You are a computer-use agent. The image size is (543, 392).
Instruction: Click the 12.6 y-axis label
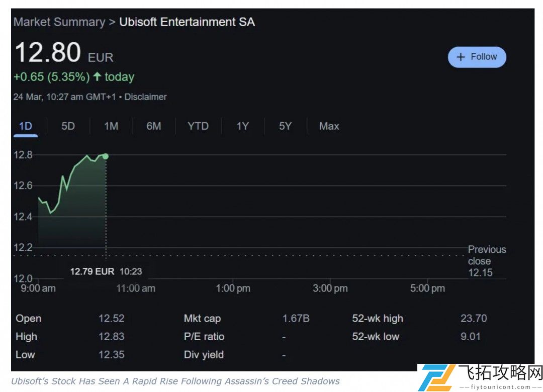tap(23, 185)
